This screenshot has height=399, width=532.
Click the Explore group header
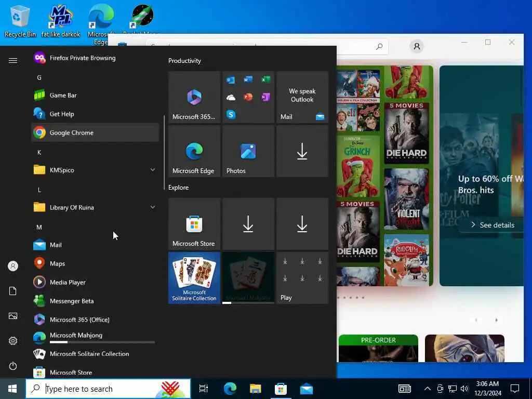179,187
